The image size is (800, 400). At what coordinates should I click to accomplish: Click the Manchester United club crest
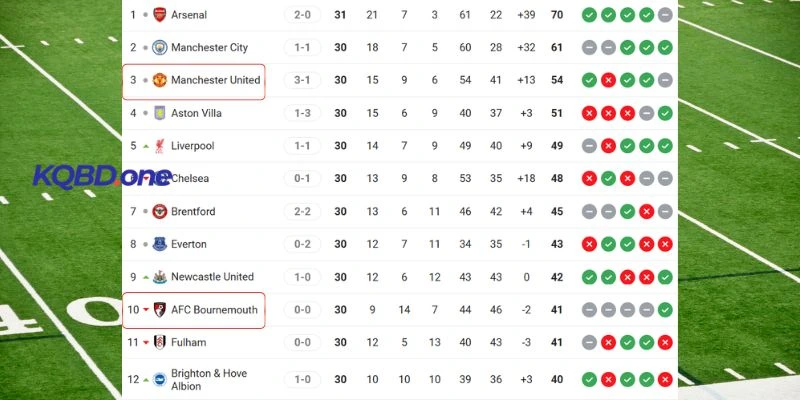click(159, 80)
